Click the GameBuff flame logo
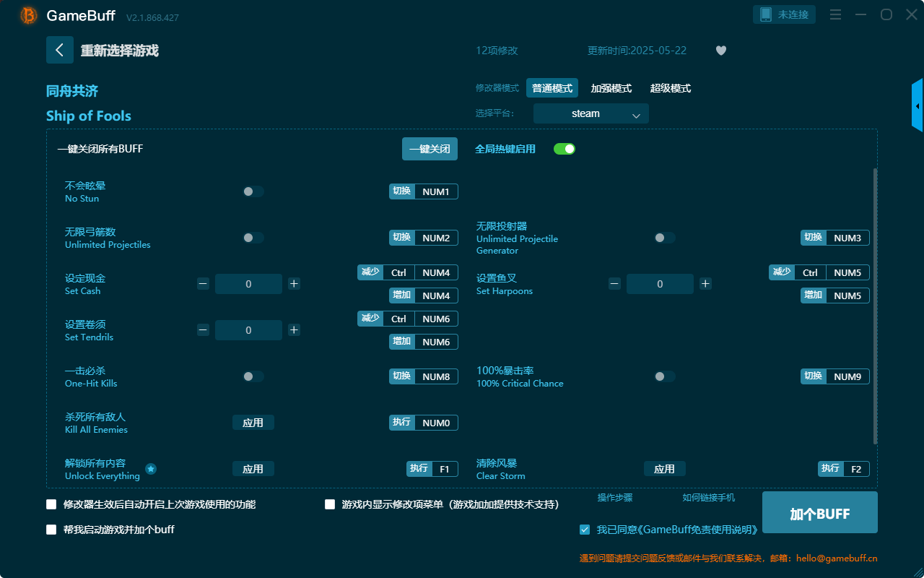The width and height of the screenshot is (924, 578). click(x=27, y=14)
